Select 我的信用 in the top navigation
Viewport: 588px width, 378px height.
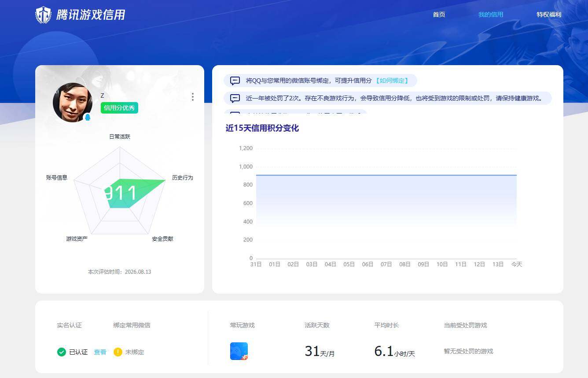(491, 15)
